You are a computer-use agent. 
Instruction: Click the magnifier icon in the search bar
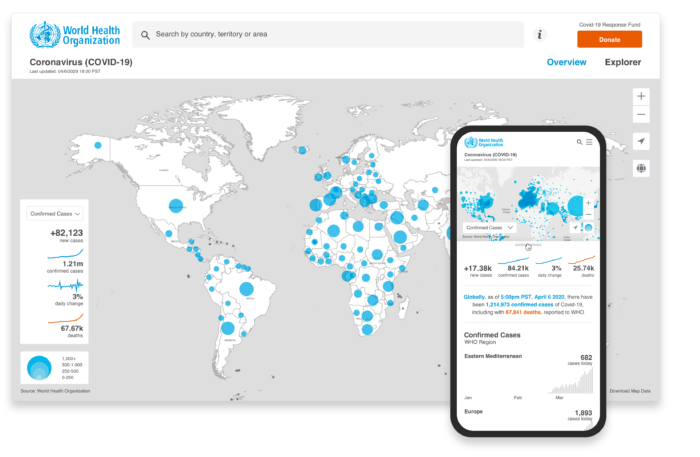[x=145, y=35]
